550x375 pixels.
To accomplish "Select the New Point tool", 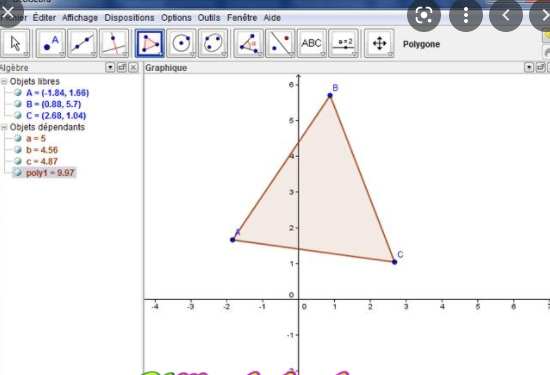I will coord(51,43).
